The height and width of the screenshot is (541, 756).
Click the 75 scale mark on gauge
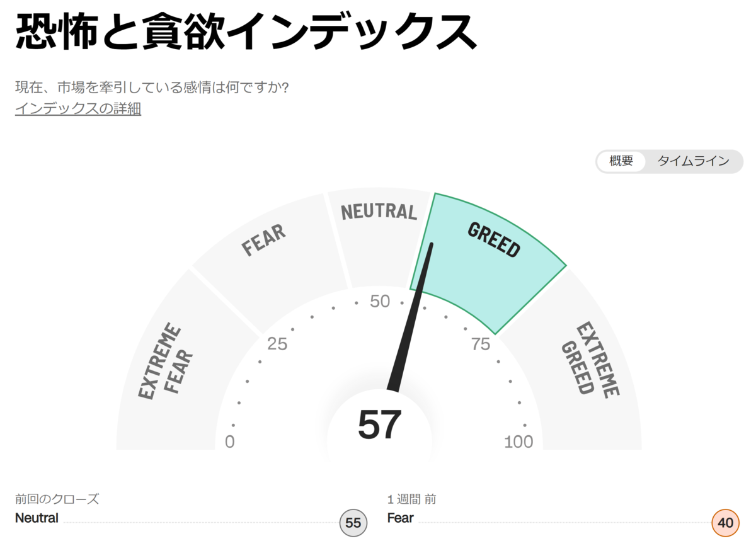481,344
